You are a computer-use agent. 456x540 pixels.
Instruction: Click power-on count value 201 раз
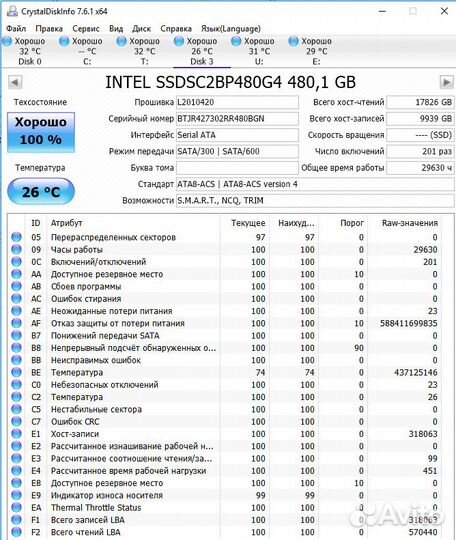(x=420, y=152)
